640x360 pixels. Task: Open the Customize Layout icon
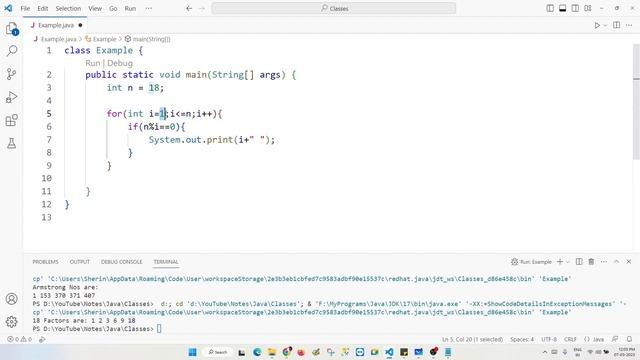(588, 8)
